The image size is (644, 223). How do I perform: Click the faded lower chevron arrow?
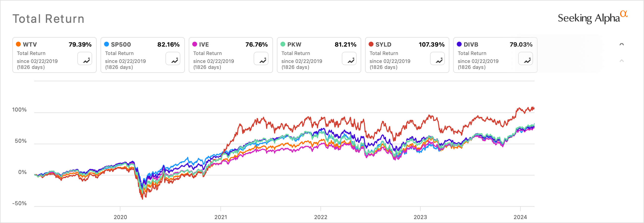coord(622,61)
